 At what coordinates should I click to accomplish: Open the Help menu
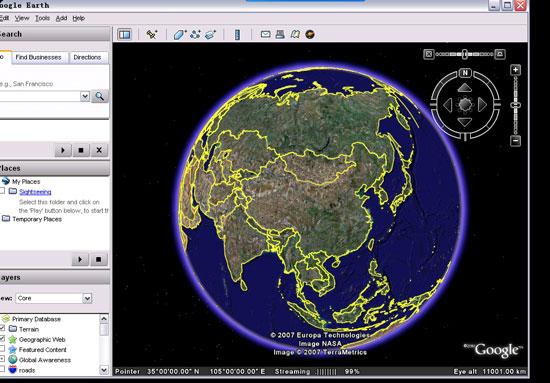click(79, 18)
